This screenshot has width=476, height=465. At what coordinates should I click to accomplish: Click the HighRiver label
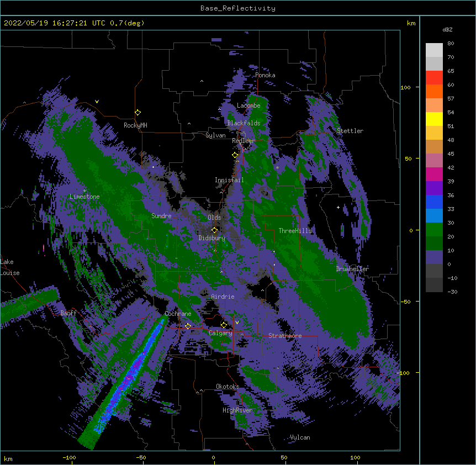[237, 410]
